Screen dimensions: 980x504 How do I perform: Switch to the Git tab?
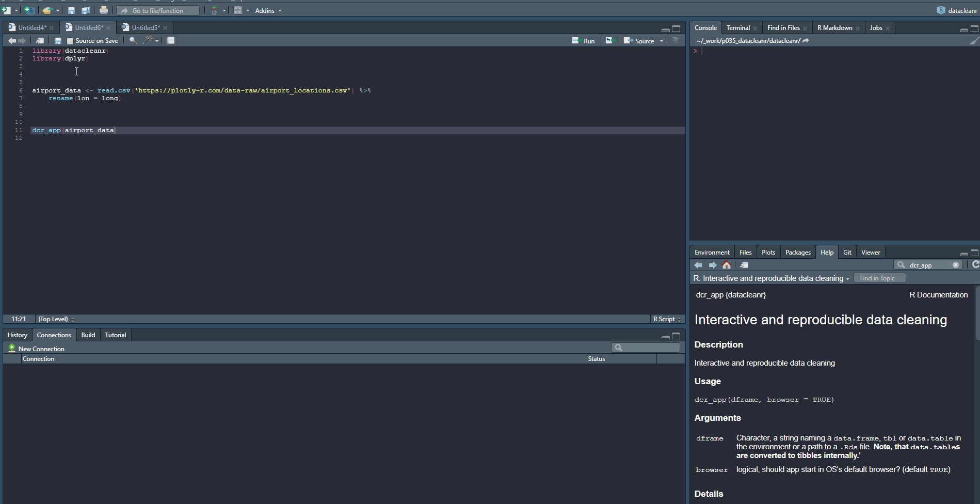pyautogui.click(x=847, y=253)
